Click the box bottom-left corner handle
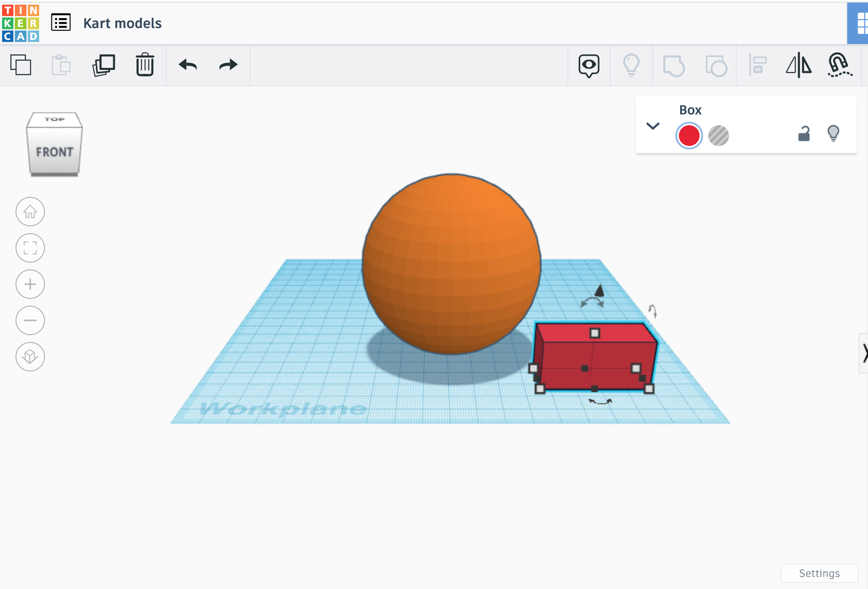The image size is (868, 589). pos(540,389)
